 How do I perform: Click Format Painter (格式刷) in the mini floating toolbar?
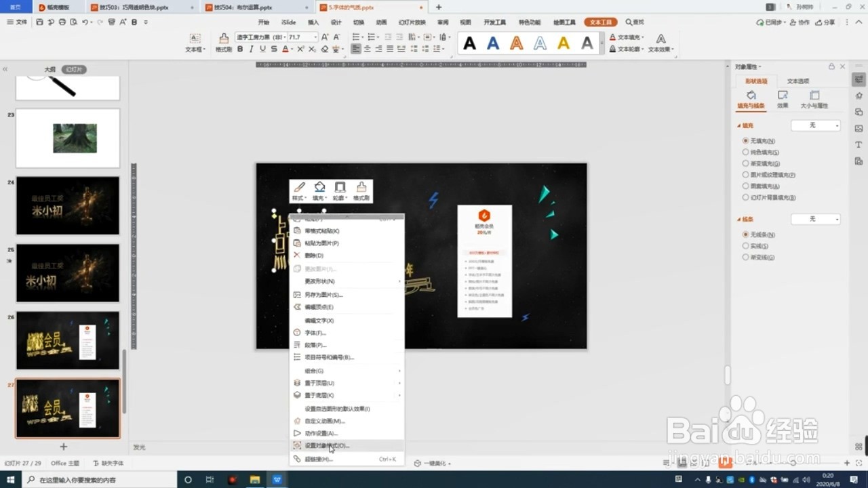pos(361,191)
